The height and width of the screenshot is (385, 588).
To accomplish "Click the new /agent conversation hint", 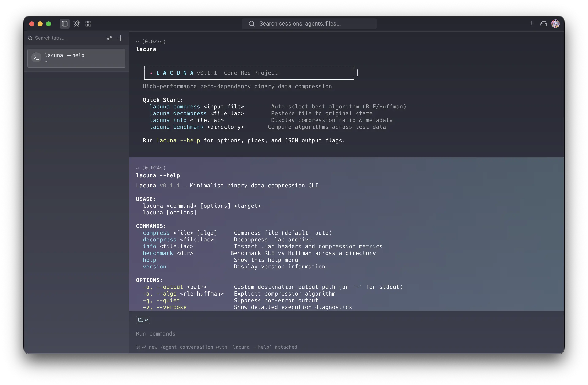I will pos(216,347).
